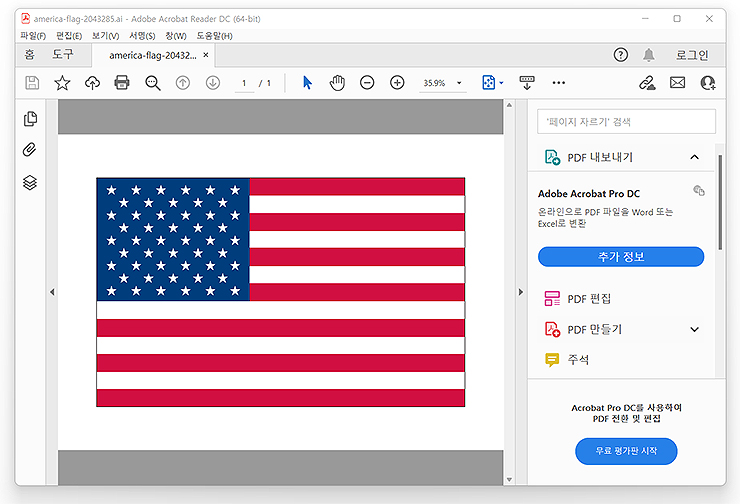The image size is (740, 504).
Task: Open more tools ellipsis
Action: click(559, 83)
